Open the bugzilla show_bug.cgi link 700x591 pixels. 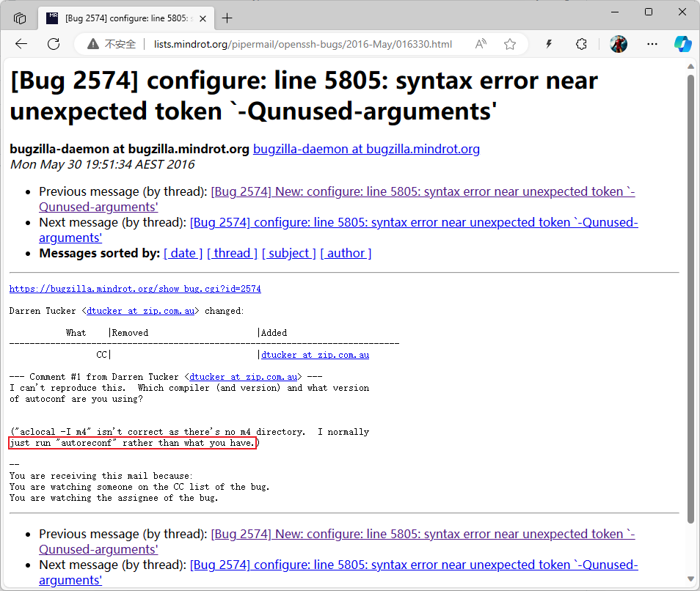pyautogui.click(x=135, y=289)
